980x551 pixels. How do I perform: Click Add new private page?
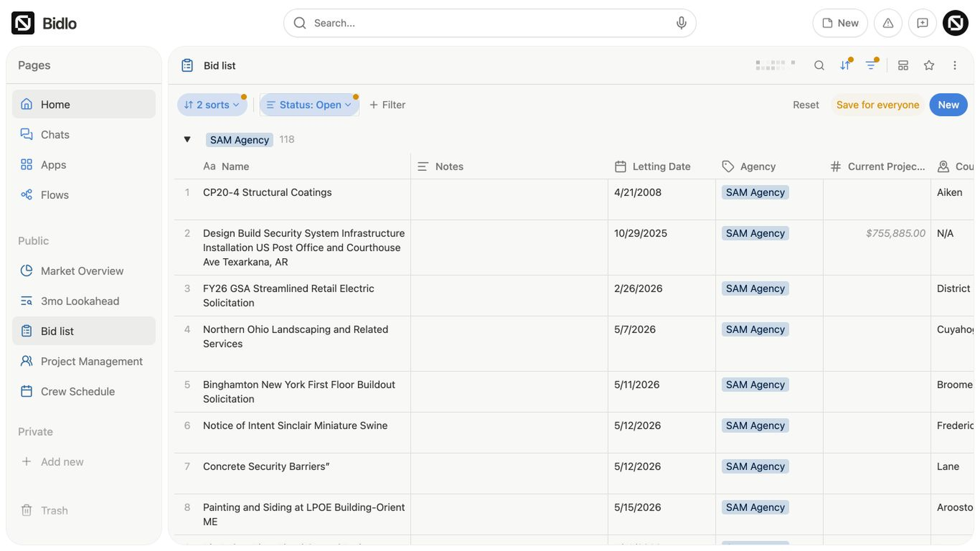pos(84,461)
